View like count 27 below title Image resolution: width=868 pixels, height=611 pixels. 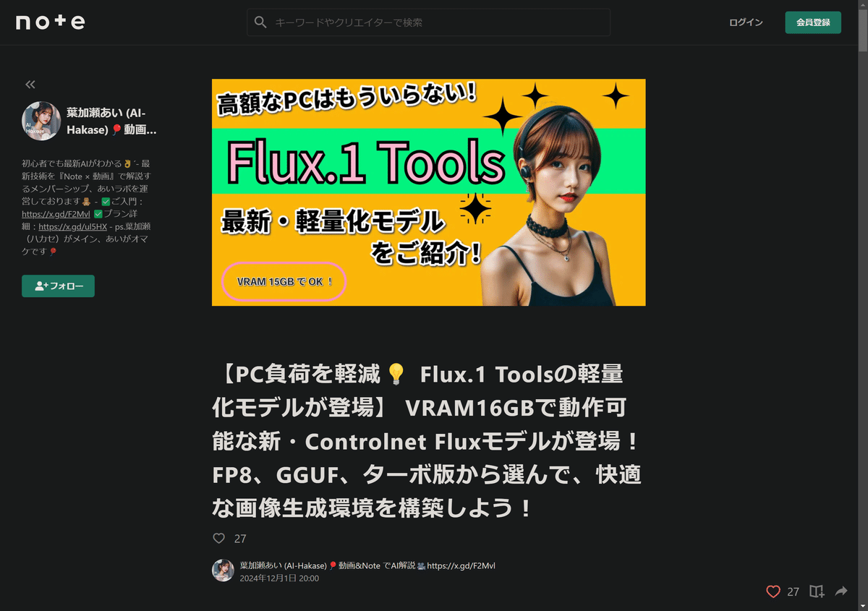[x=240, y=539]
